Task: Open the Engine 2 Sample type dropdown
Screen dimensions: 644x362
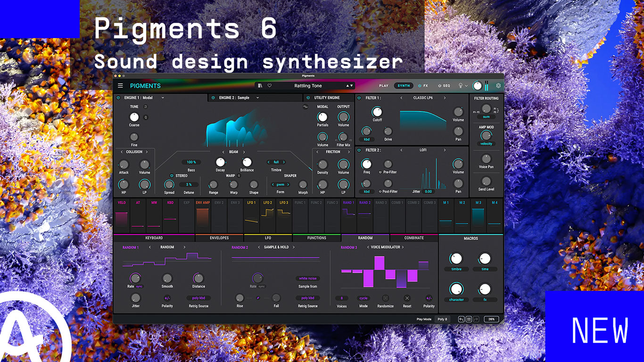Action: click(257, 98)
